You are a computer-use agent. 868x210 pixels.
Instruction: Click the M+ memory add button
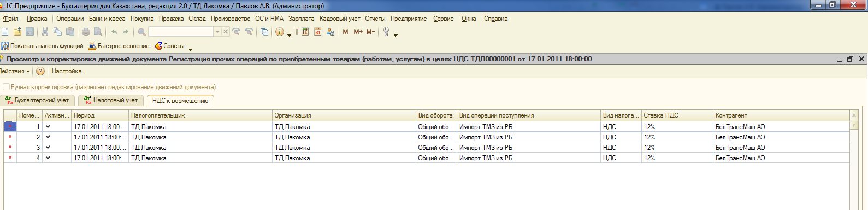(358, 32)
